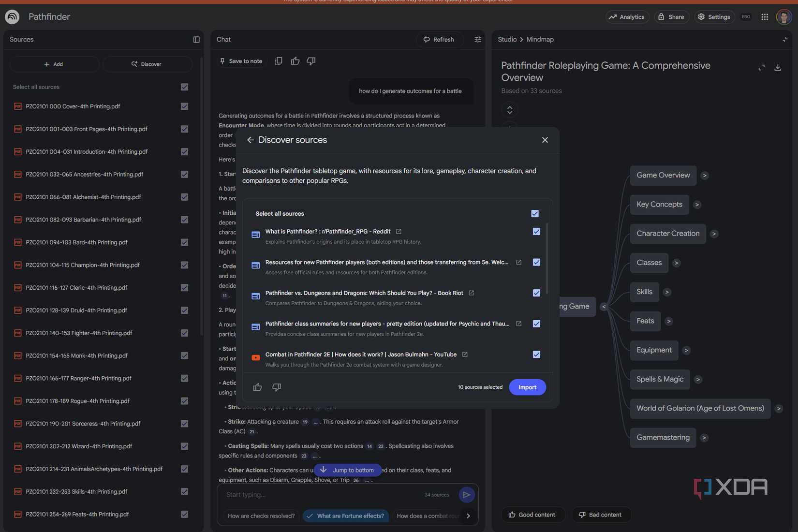Thumbs up the chat response
Image resolution: width=798 pixels, height=532 pixels.
[x=295, y=61]
